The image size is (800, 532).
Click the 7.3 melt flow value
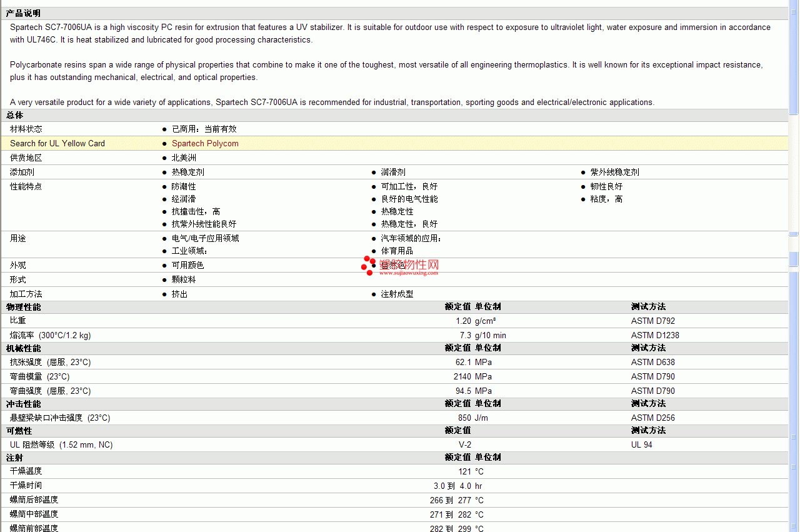[466, 335]
